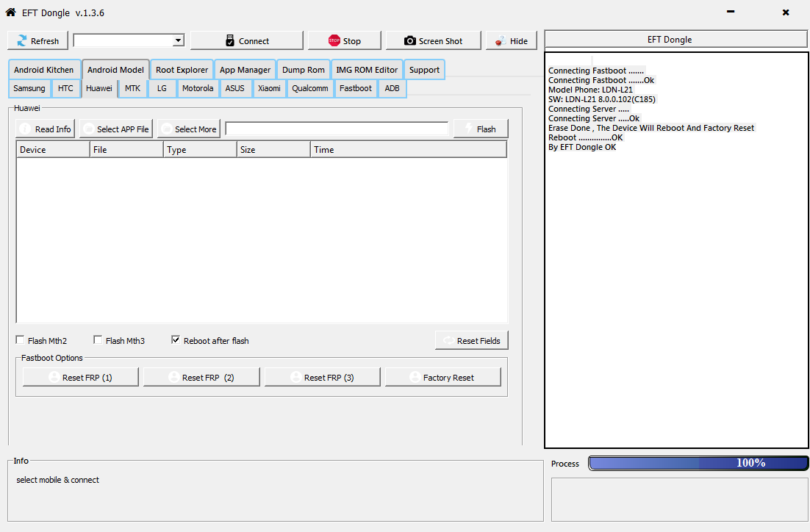This screenshot has width=810, height=532.
Task: Click the folder icon on Select APP File
Action: coord(88,129)
